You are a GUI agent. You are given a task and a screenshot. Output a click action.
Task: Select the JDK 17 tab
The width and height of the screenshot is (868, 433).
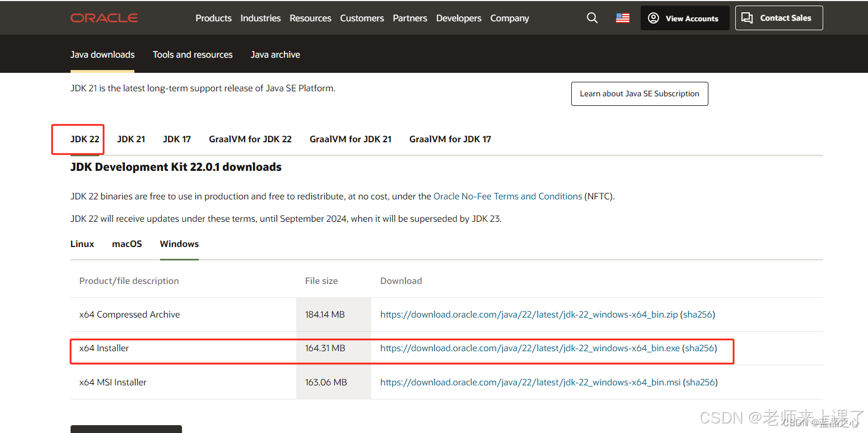(177, 139)
